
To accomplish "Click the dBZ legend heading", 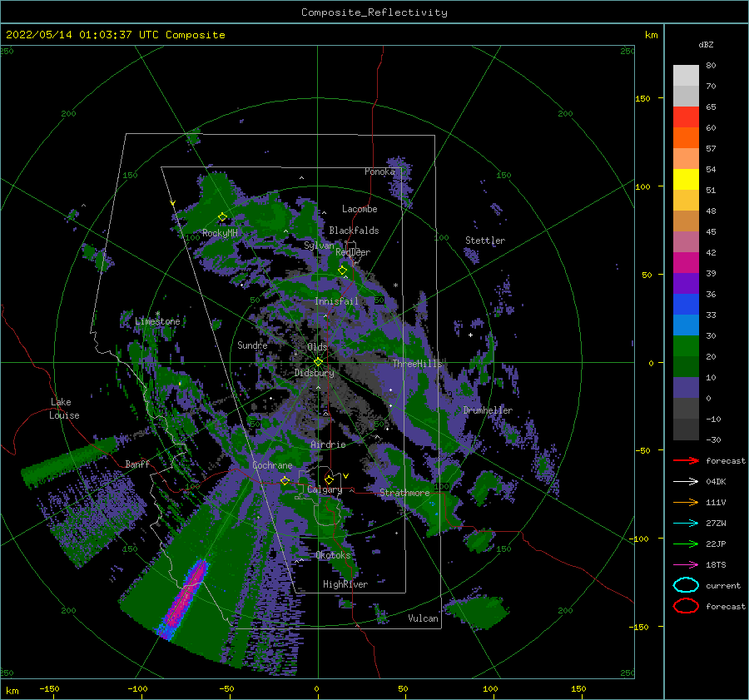I will tap(706, 44).
